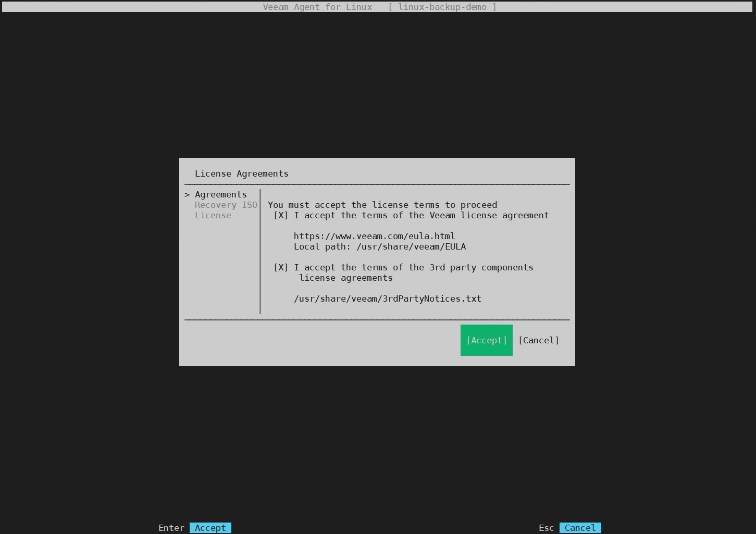756x534 pixels.
Task: Click the [Cancel] button in dialog
Action: (x=538, y=340)
